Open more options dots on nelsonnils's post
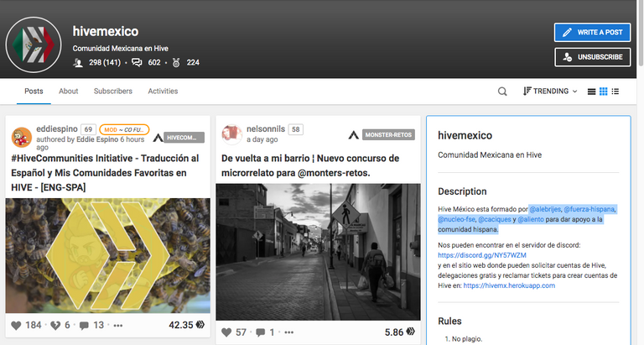This screenshot has height=345, width=644. tap(289, 332)
